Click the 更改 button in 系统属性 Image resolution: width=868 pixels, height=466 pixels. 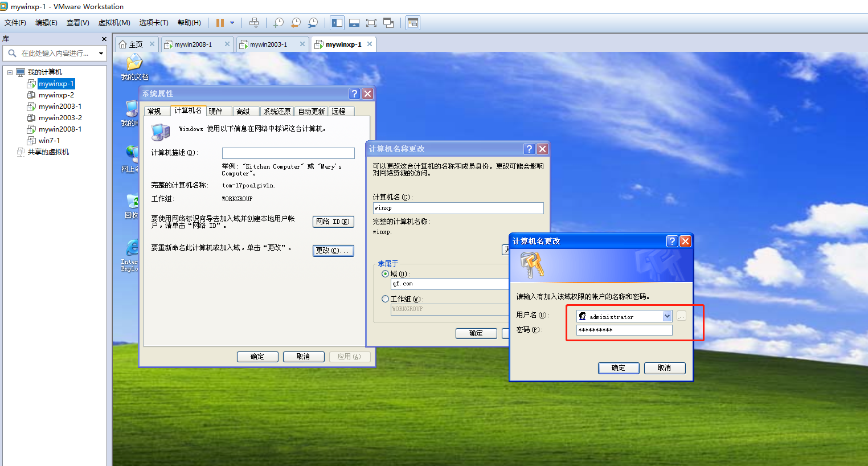tap(333, 251)
